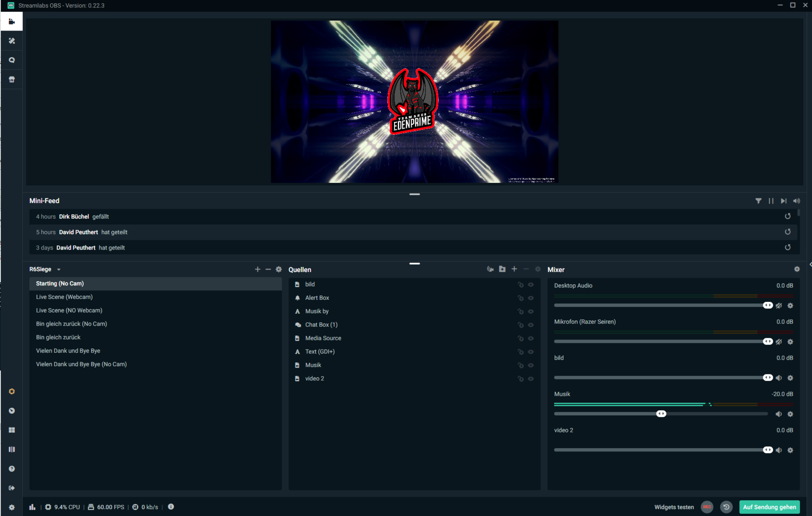Add source folder in Quellen panel
The width and height of the screenshot is (812, 516).
502,269
